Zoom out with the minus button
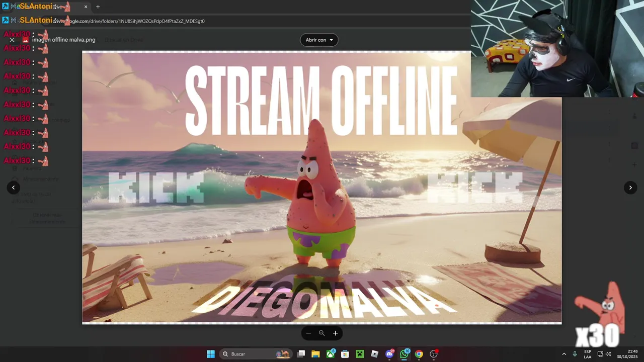Image resolution: width=644 pixels, height=362 pixels. pyautogui.click(x=308, y=333)
